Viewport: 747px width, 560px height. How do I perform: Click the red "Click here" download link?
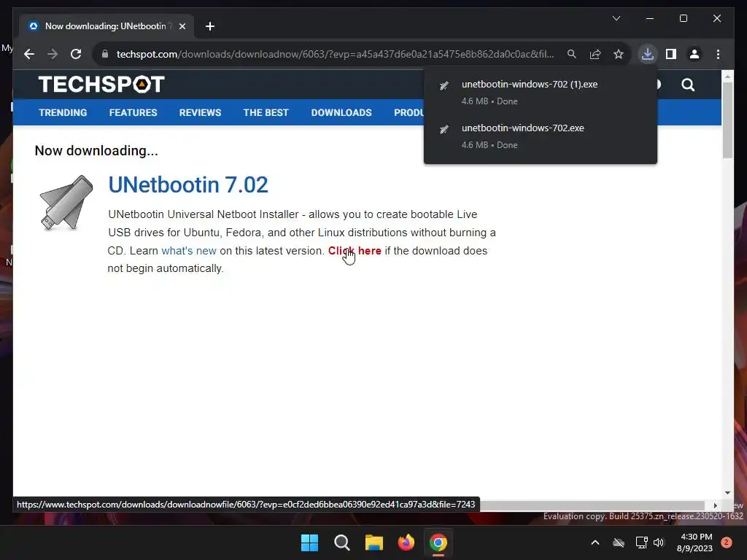coord(355,251)
